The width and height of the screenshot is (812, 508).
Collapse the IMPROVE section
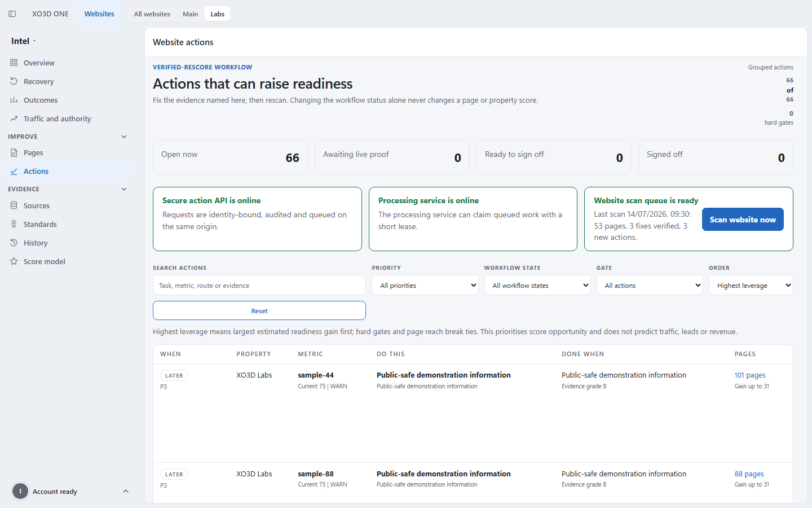pos(124,137)
